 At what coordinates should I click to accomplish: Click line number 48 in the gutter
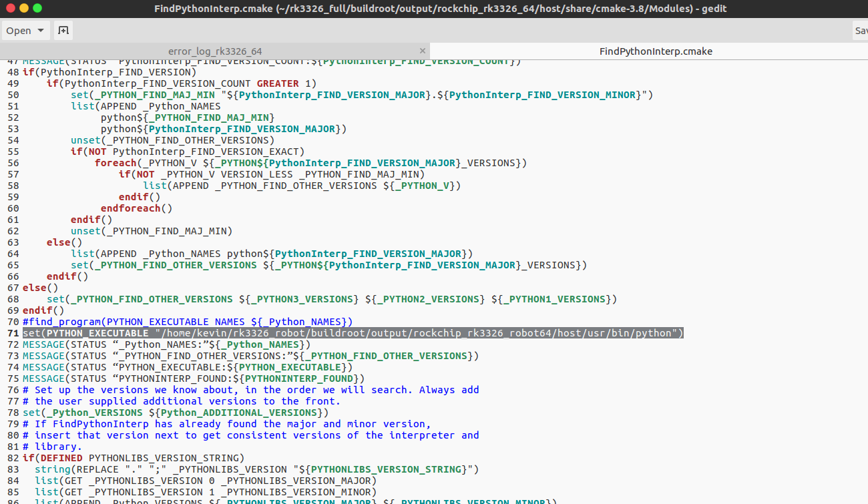13,72
